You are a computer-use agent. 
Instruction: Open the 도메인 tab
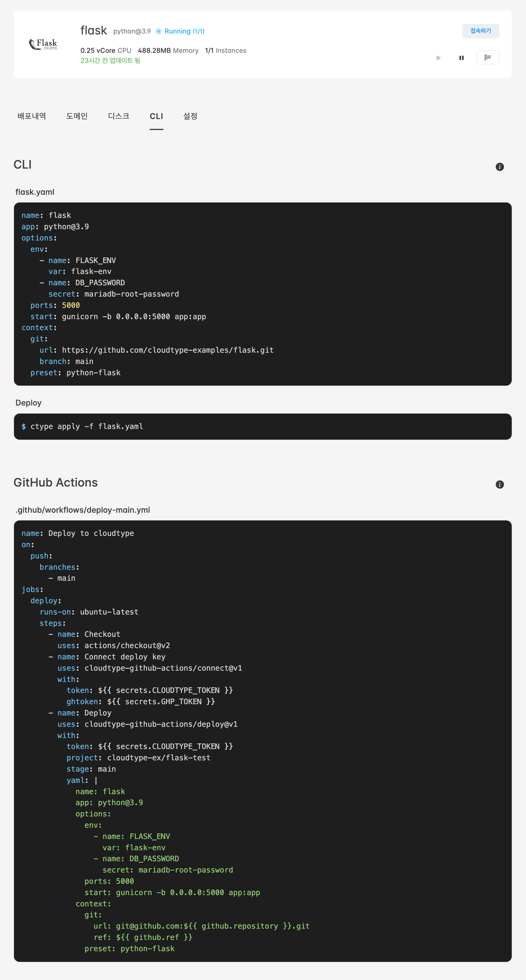[x=77, y=116]
